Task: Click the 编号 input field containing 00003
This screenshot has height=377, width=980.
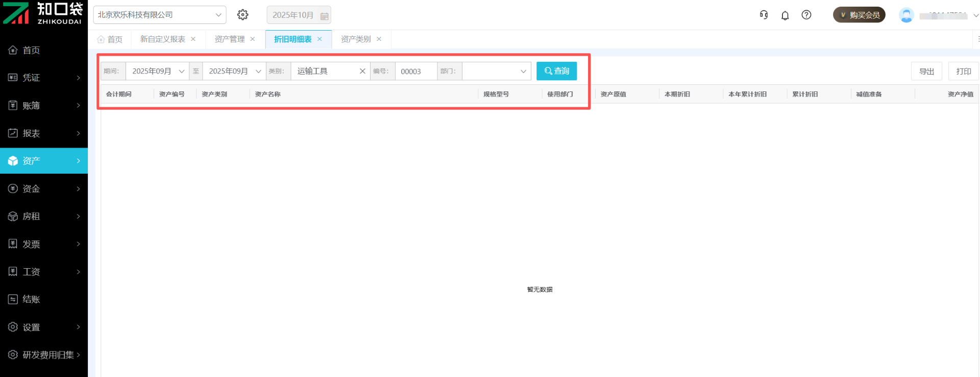Action: point(415,71)
